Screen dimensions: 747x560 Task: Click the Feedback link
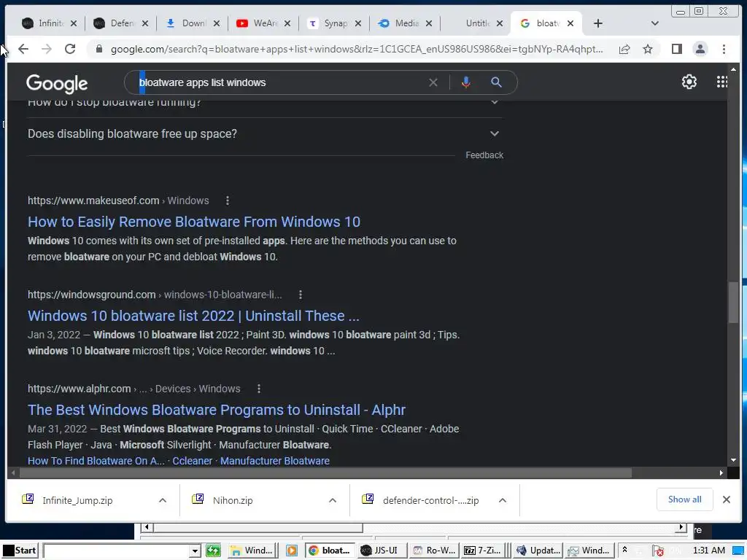coord(484,156)
